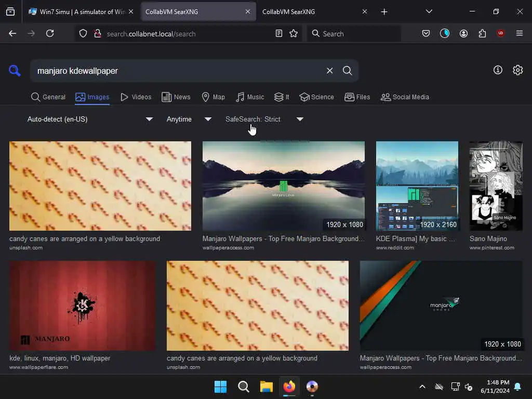Click the Firefox toolbar Search box
532x399 pixels.
pos(354,34)
